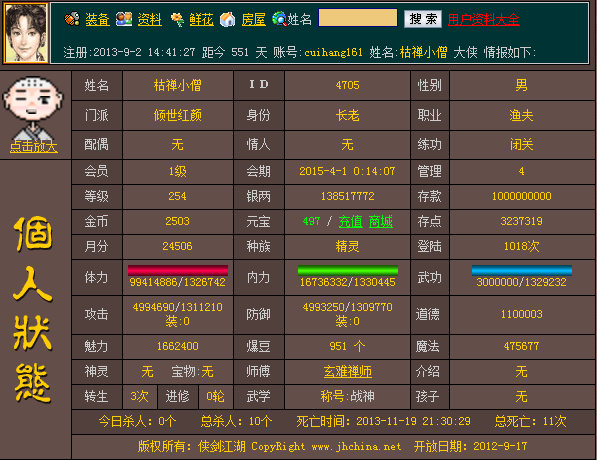The image size is (597, 460).
Task: Select management value 4
Action: coord(522,171)
